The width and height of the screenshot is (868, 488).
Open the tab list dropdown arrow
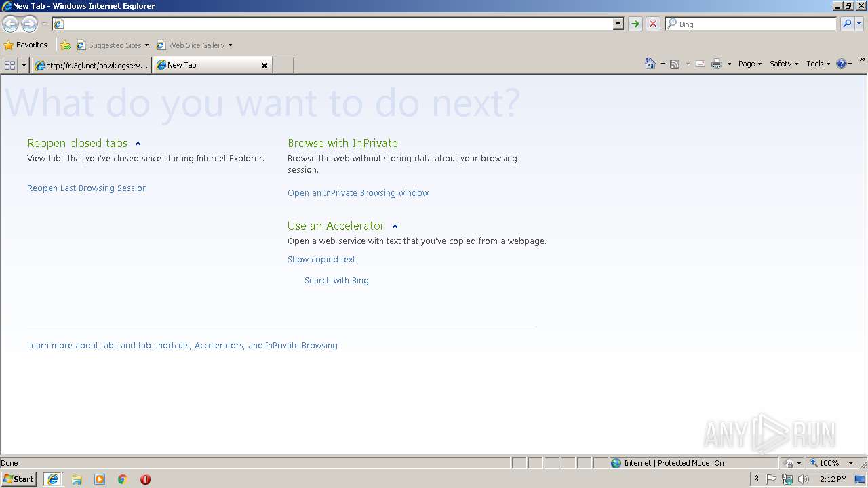click(24, 65)
